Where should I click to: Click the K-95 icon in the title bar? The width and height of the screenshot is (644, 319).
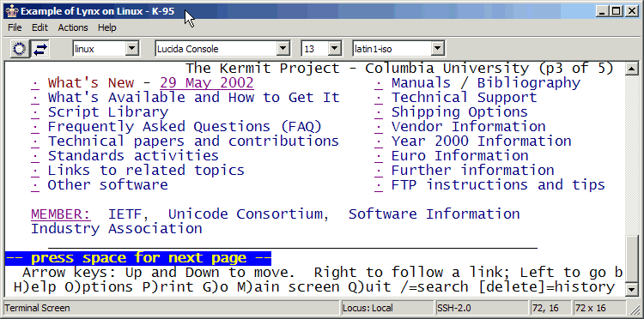coord(12,11)
